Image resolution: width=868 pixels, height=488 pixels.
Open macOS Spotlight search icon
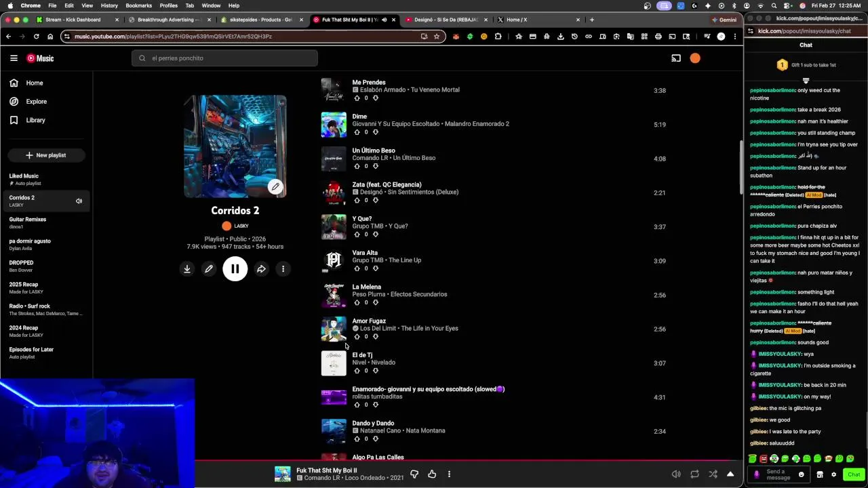[x=774, y=5]
